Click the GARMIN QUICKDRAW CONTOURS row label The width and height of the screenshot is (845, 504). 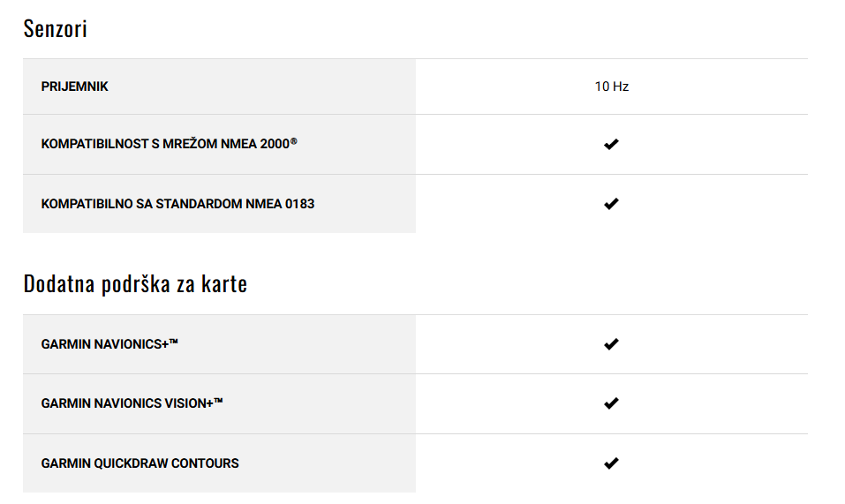point(140,463)
